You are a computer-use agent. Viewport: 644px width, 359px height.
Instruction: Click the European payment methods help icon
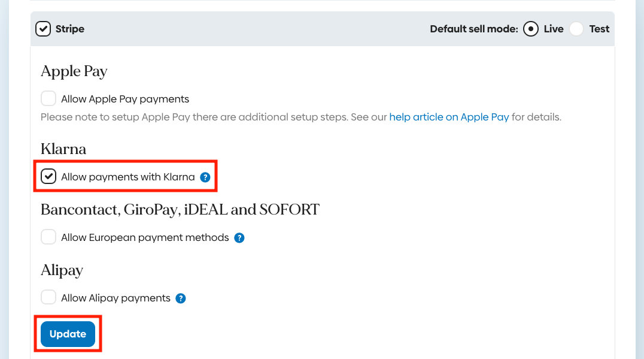tap(239, 237)
